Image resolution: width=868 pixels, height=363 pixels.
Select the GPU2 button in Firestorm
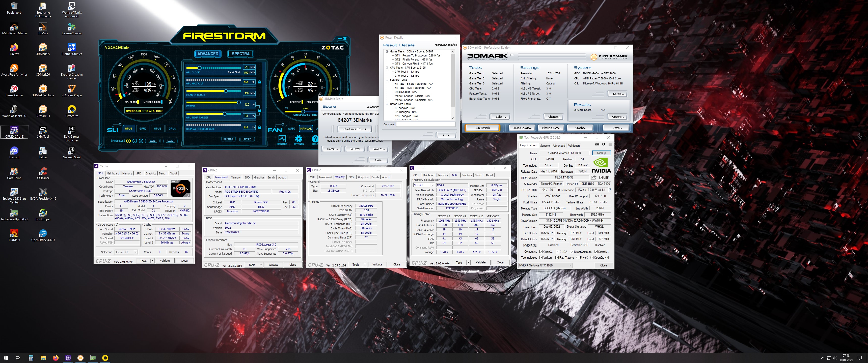143,128
